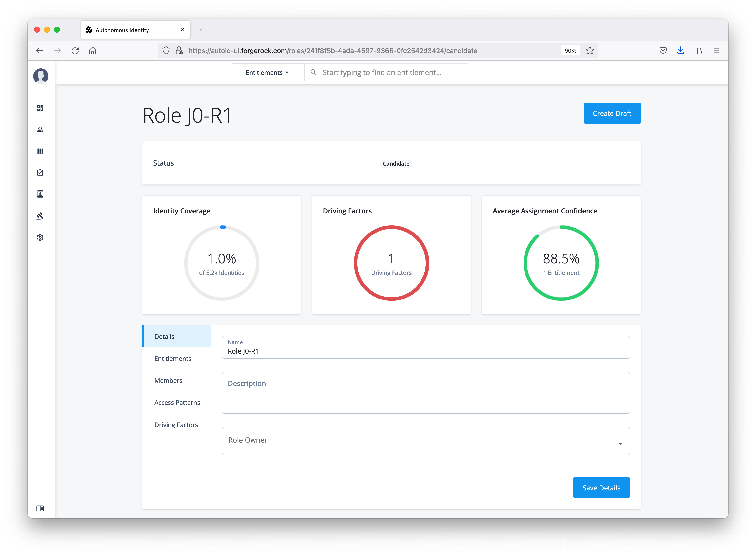Select the Access Patterns tab
The width and height of the screenshot is (756, 555).
[x=177, y=403]
